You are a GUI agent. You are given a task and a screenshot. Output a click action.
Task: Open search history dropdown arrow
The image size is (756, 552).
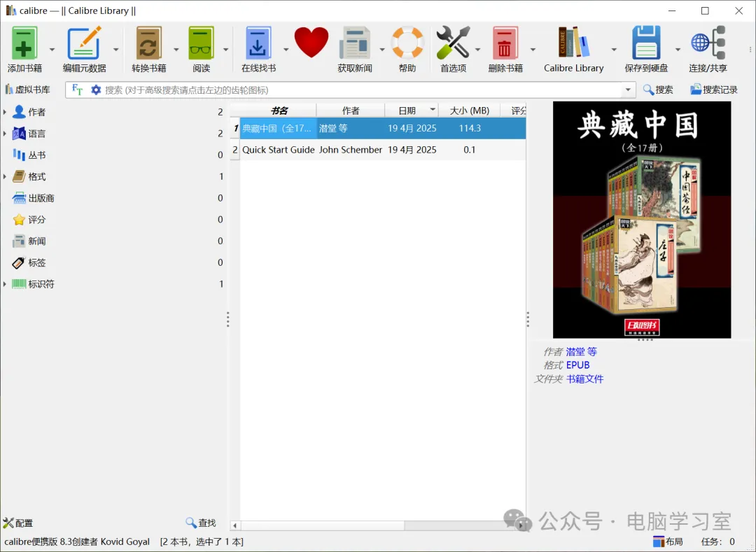pyautogui.click(x=628, y=90)
